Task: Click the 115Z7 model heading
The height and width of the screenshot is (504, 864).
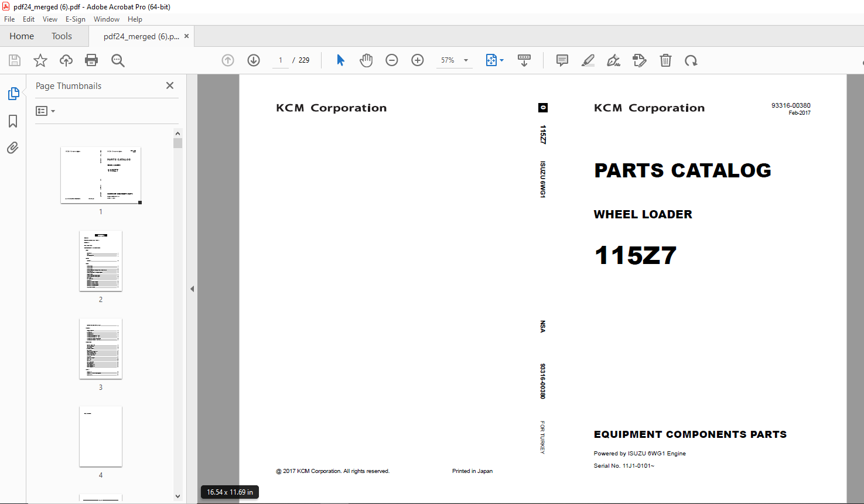Action: tap(636, 255)
